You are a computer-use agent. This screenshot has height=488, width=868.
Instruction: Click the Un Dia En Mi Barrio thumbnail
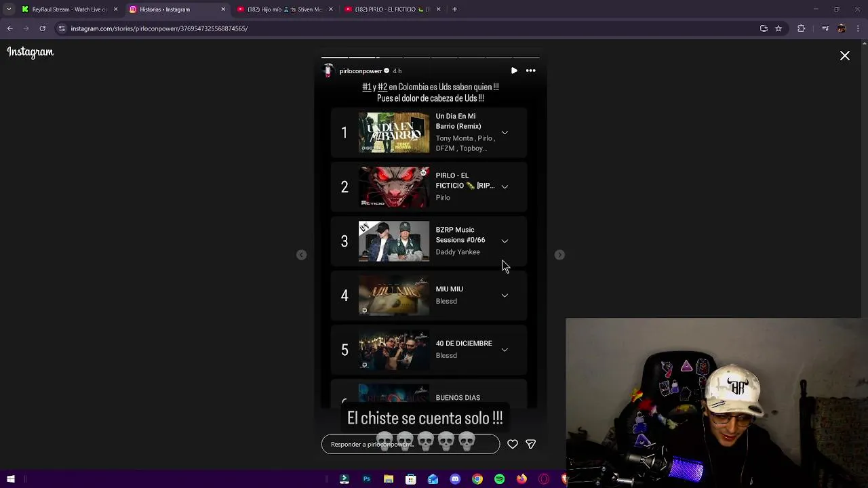coord(394,133)
